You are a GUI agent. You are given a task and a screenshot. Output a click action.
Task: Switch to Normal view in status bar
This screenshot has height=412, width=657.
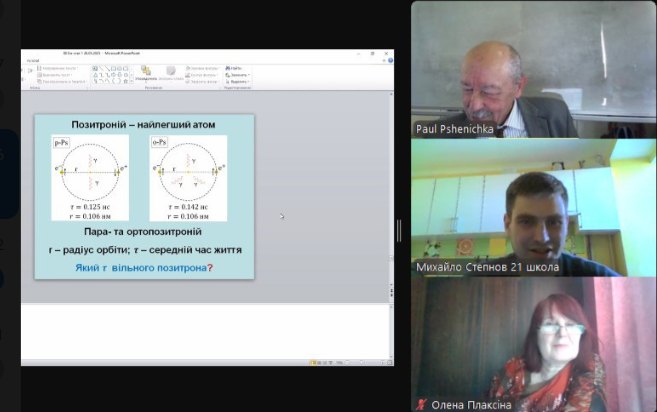coord(311,362)
